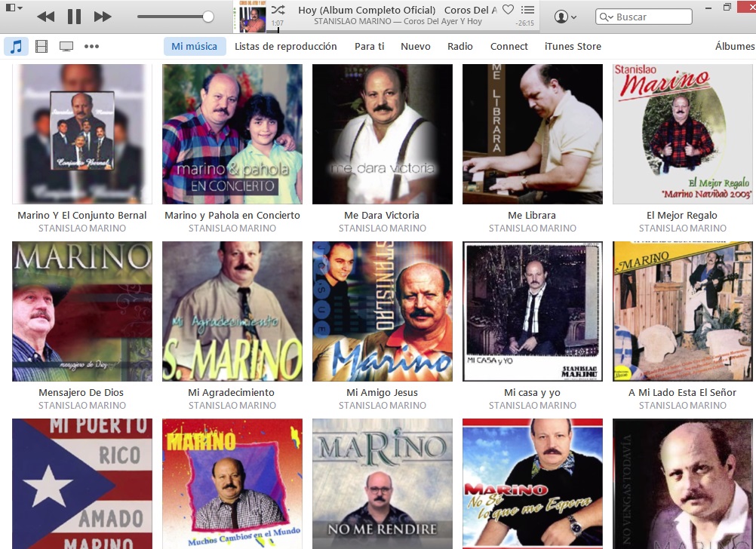Open TV Shows via the screen icon
Image resolution: width=756 pixels, height=549 pixels.
(x=66, y=46)
